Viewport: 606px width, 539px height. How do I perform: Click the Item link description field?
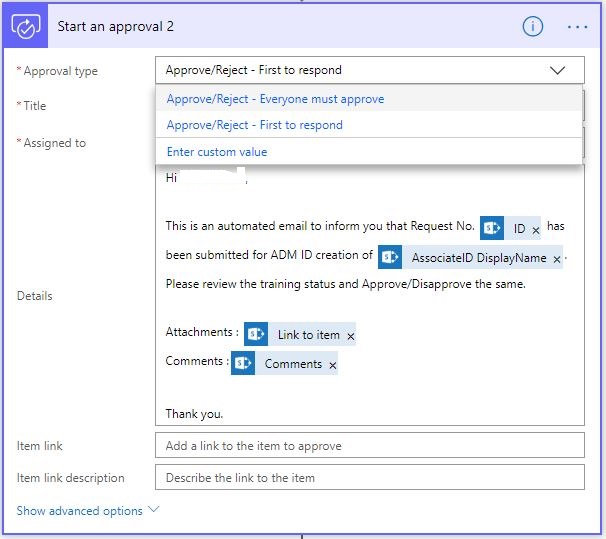pyautogui.click(x=369, y=478)
